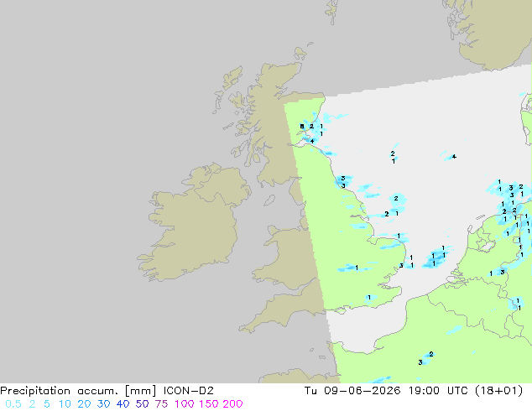532x411 pixels.
Task: Click the 0.5 mm legend value
Action: pyautogui.click(x=13, y=404)
